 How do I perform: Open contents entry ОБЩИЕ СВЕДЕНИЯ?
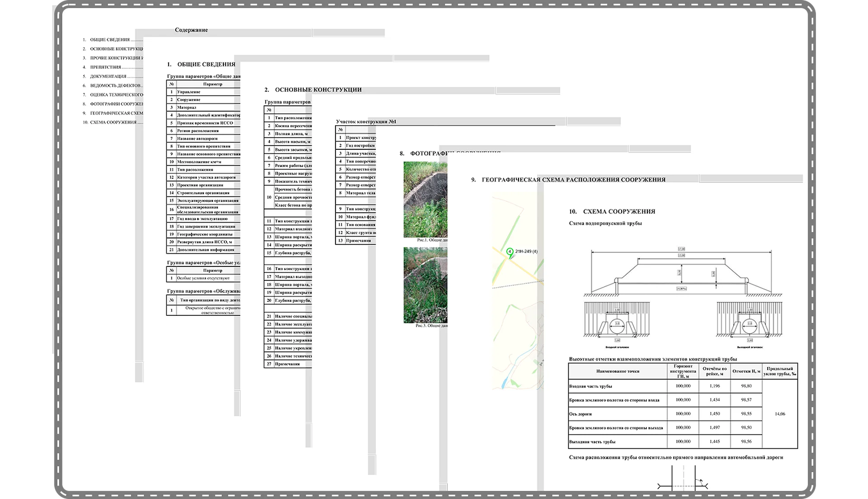coord(110,40)
